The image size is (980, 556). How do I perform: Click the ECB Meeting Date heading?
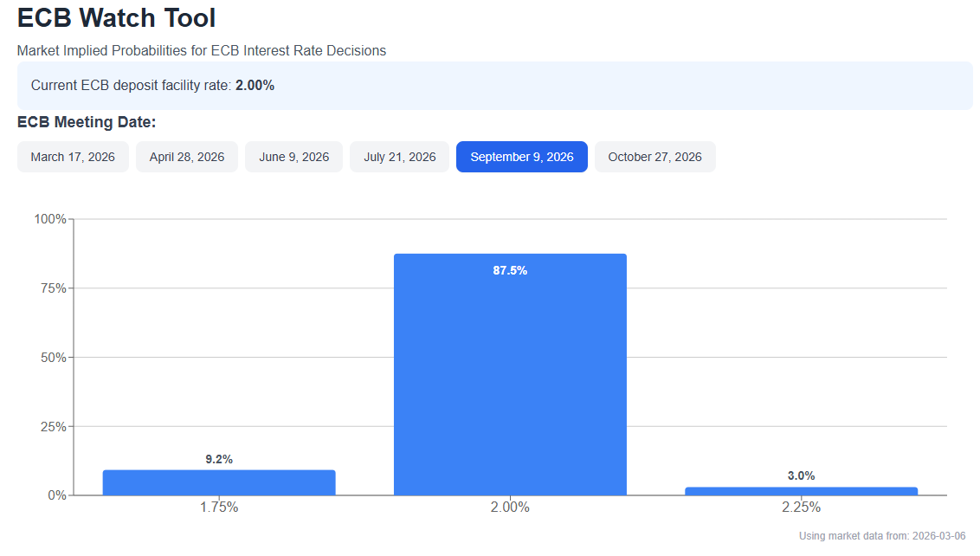(87, 122)
